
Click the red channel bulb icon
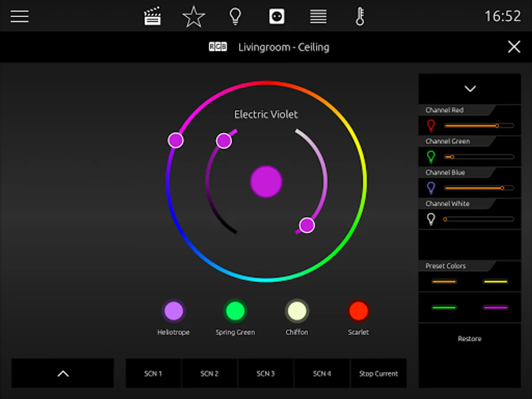click(x=431, y=126)
